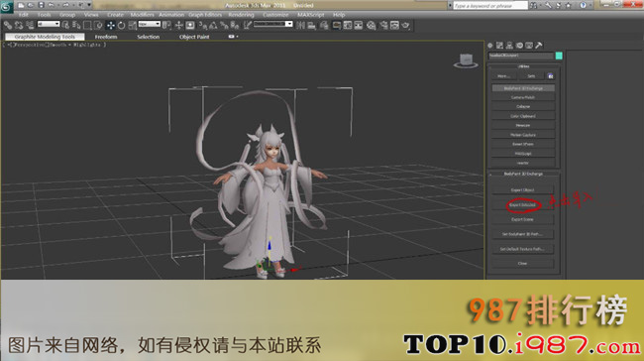Click the Align tool icon
This screenshot has height=361, width=644.
point(312,26)
